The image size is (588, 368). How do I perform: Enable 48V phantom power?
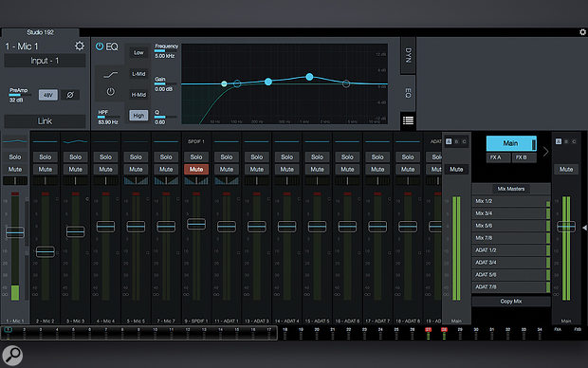[48, 95]
